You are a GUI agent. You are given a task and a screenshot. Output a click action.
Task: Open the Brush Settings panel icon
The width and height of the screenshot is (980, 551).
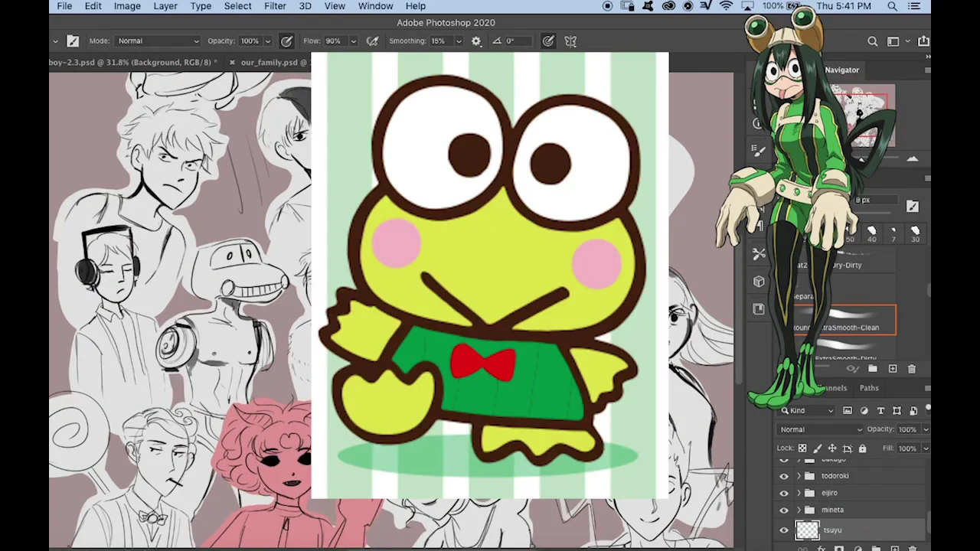pyautogui.click(x=759, y=152)
